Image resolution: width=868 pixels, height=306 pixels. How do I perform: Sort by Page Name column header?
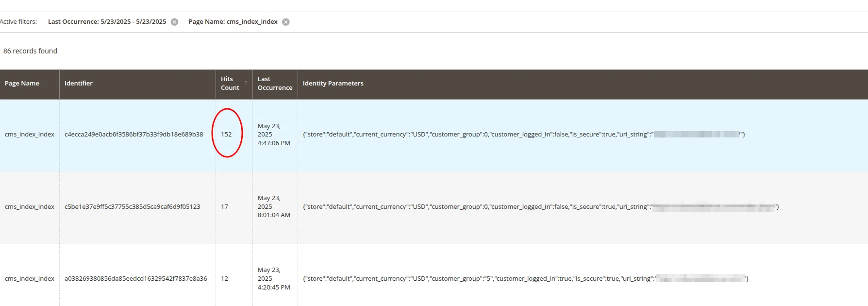click(30, 84)
